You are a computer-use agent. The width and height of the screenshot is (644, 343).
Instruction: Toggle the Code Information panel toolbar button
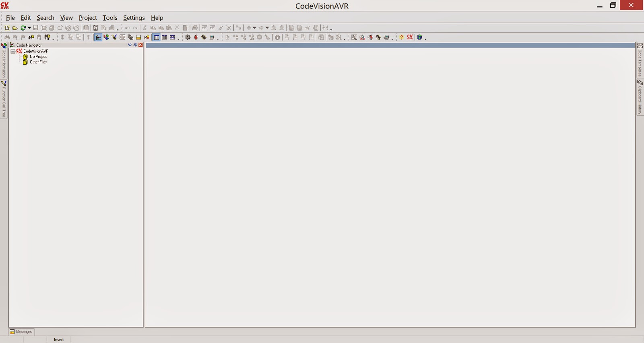tap(106, 37)
